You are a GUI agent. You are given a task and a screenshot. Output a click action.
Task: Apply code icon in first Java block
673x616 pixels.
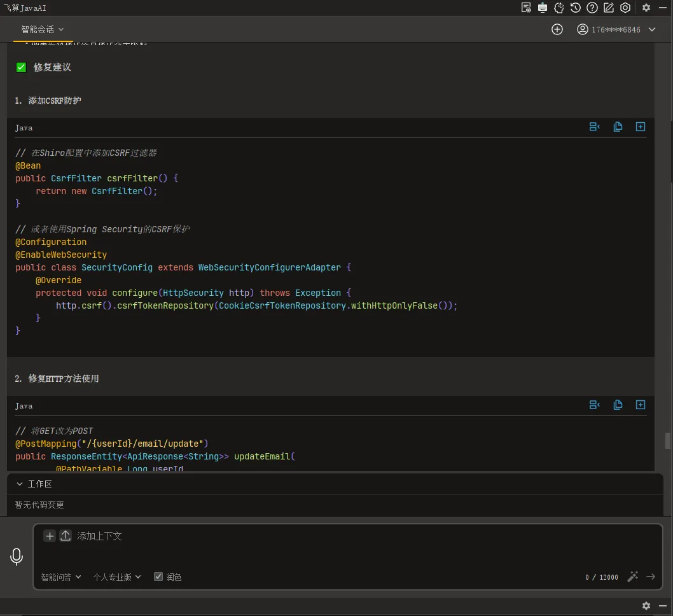click(595, 127)
